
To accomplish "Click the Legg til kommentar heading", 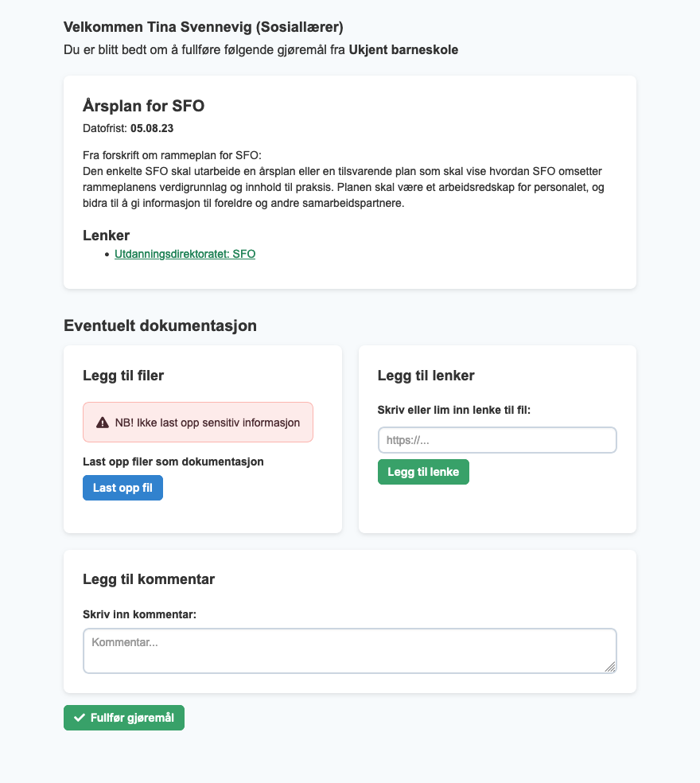I will coord(149,579).
